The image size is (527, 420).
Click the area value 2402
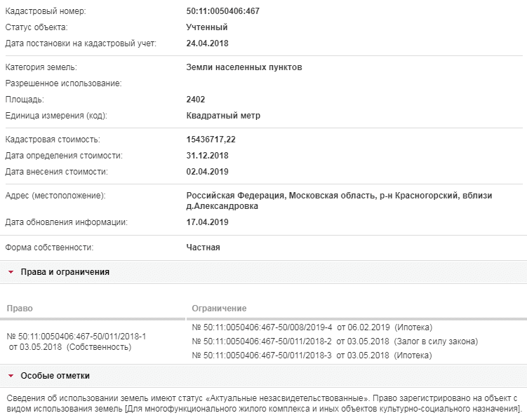pyautogui.click(x=196, y=100)
